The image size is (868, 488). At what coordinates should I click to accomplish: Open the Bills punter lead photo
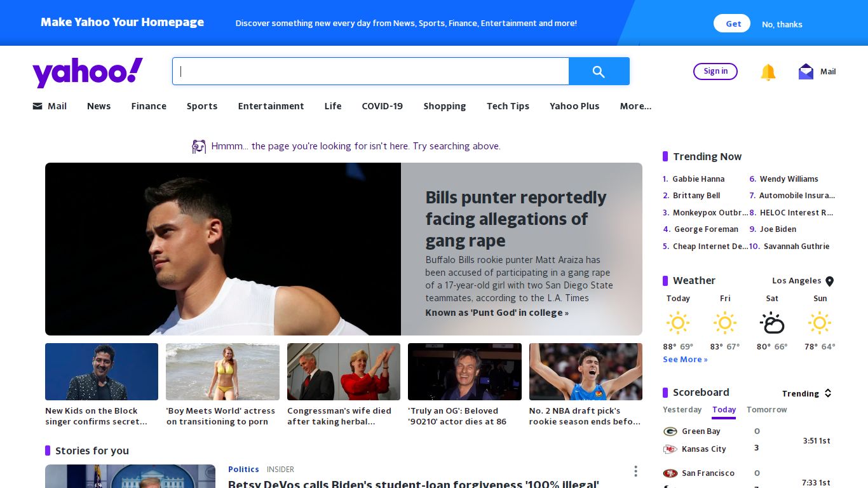click(x=223, y=249)
